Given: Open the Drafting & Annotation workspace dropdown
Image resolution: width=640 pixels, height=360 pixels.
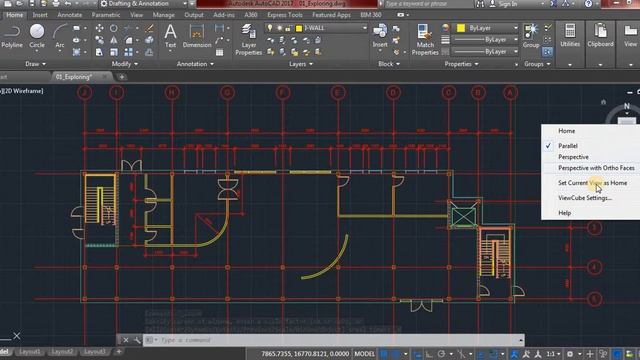Looking at the screenshot, I should [x=184, y=4].
